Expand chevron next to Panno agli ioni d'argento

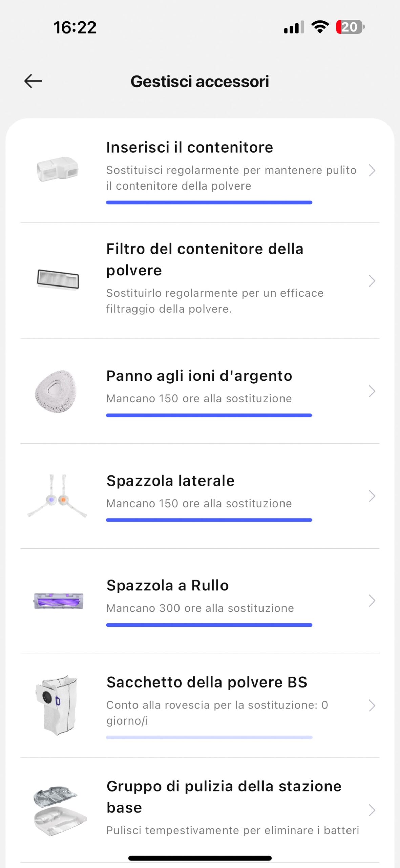[x=372, y=391]
